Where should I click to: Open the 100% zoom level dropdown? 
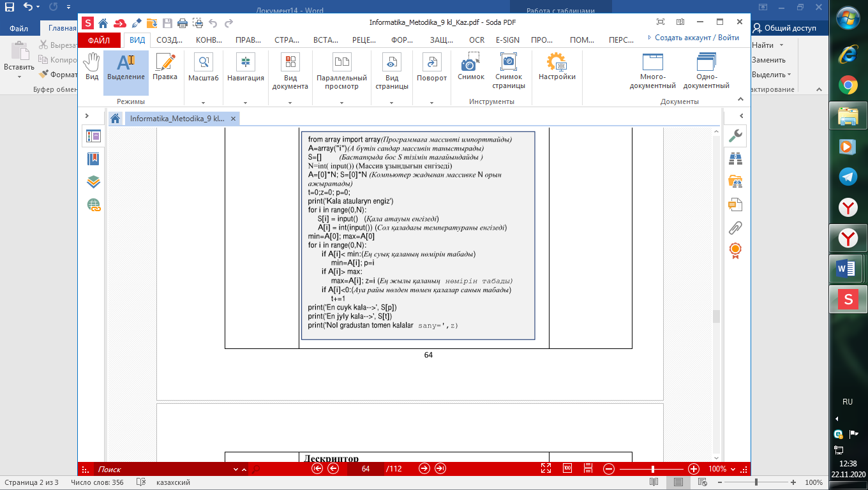pyautogui.click(x=722, y=468)
